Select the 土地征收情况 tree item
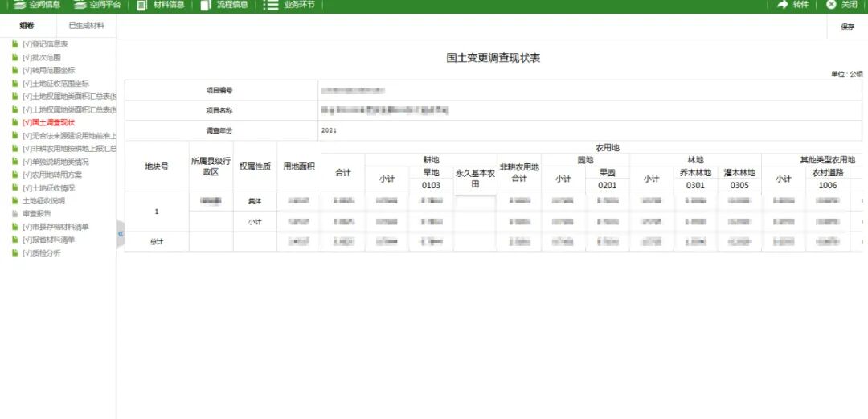This screenshot has width=868, height=419. [x=49, y=188]
